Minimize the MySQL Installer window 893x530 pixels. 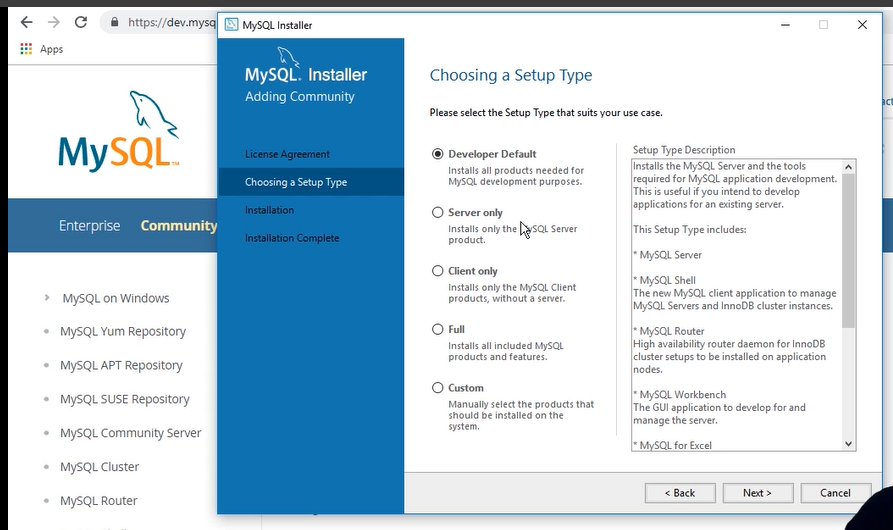785,24
